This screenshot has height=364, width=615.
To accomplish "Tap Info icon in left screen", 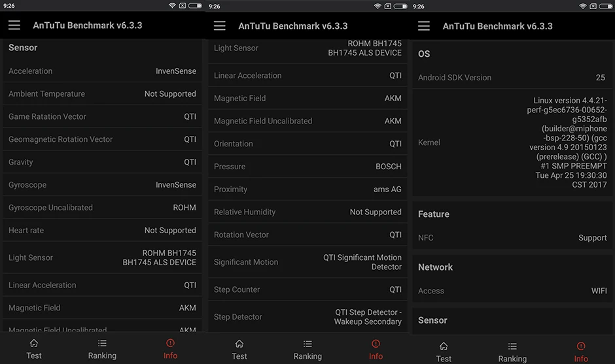I will pyautogui.click(x=170, y=343).
